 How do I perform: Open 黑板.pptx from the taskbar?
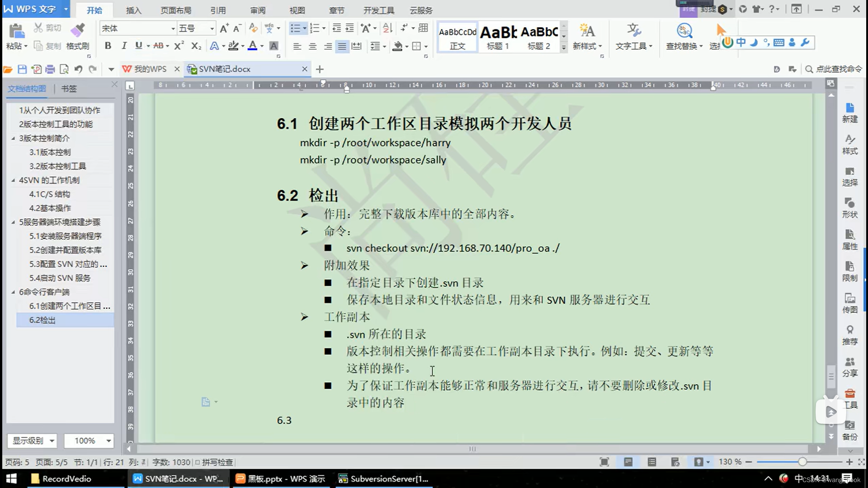click(280, 478)
